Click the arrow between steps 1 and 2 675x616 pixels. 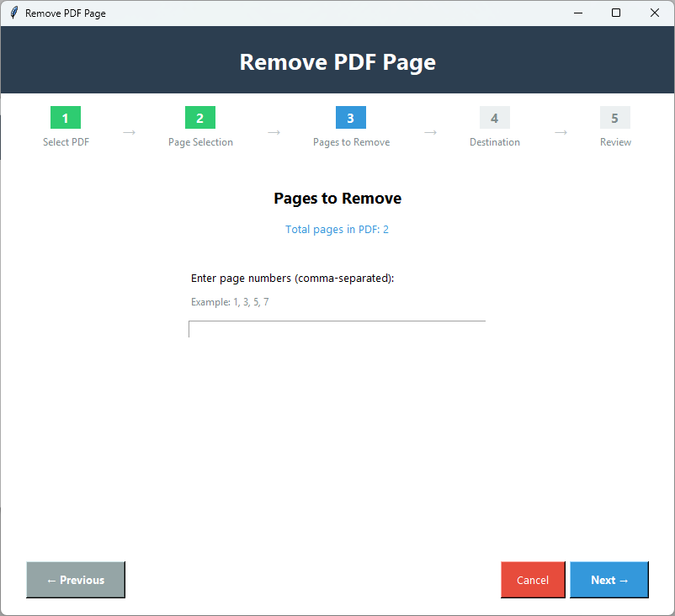pos(129,133)
